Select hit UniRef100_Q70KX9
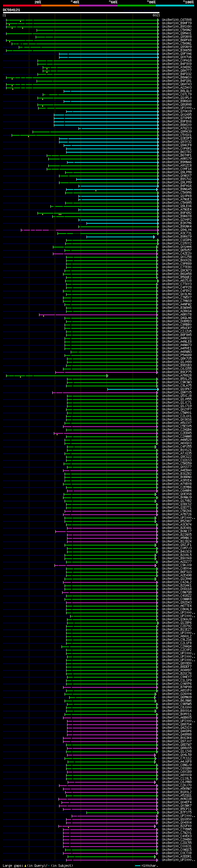Viewport: 197px width, 868px height. 177,111
